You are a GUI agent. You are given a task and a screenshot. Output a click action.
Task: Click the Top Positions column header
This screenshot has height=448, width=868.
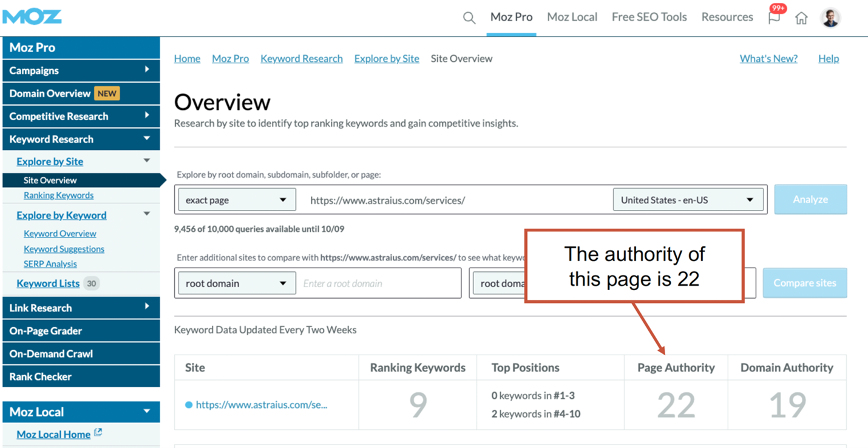[526, 368]
